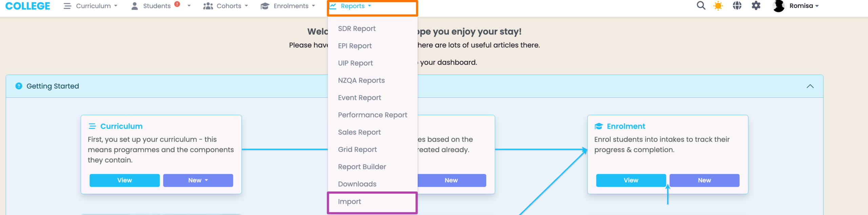The width and height of the screenshot is (868, 215).
Task: Select Import from Reports menu
Action: coord(350,202)
